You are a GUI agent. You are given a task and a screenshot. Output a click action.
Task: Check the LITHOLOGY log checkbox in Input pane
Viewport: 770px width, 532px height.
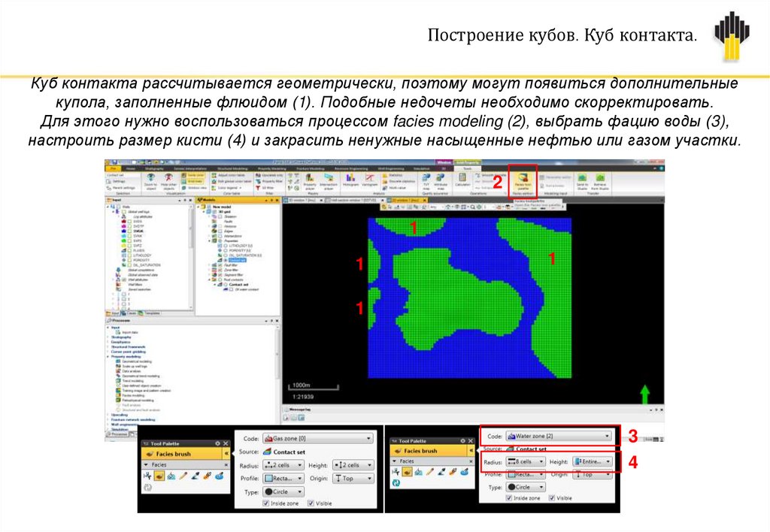point(129,255)
